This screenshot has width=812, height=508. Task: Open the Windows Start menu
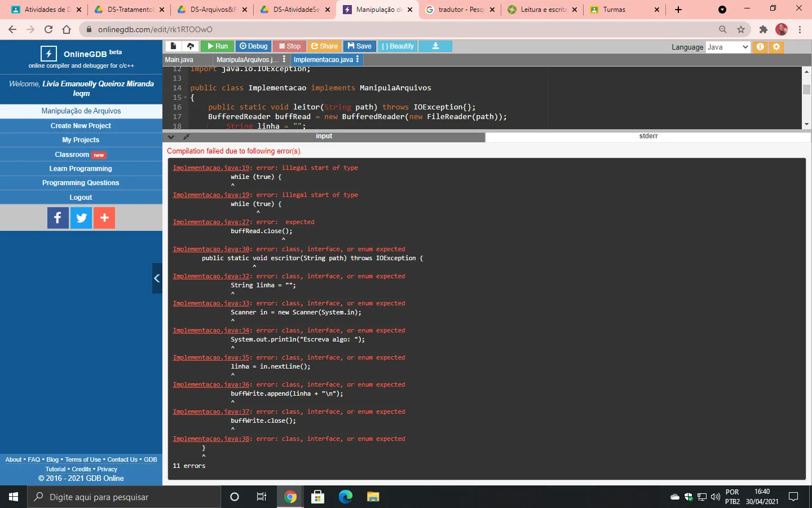click(14, 497)
